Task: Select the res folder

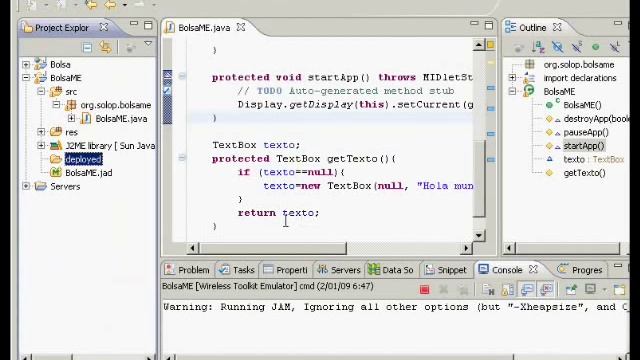Action: tap(71, 132)
